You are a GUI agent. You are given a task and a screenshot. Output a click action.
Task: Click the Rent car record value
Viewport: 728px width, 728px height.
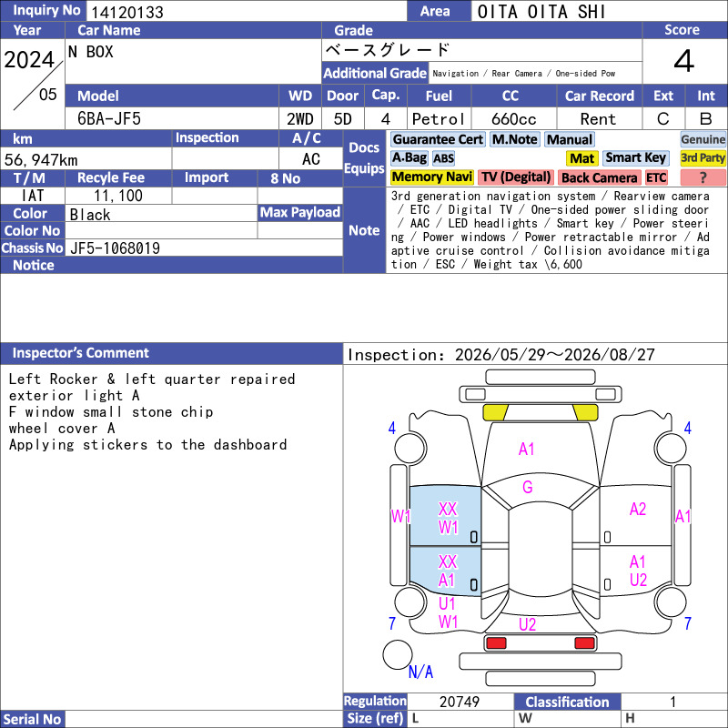coord(598,119)
